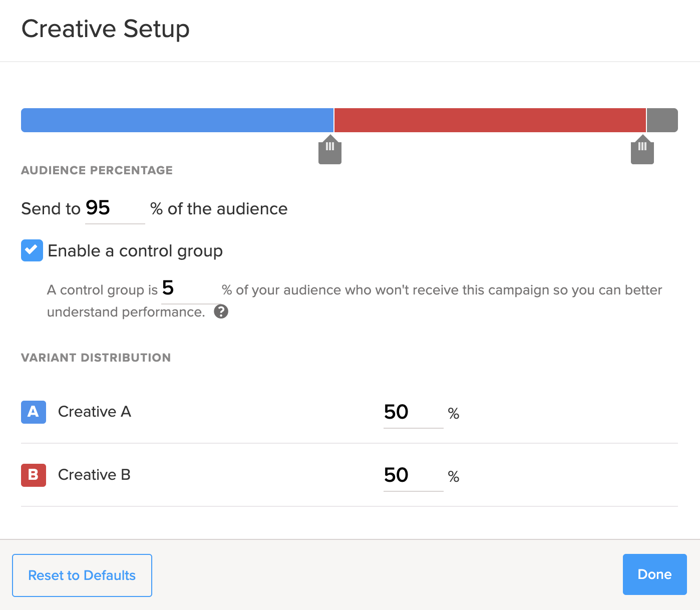Click the blue segment of the distribution bar

177,120
